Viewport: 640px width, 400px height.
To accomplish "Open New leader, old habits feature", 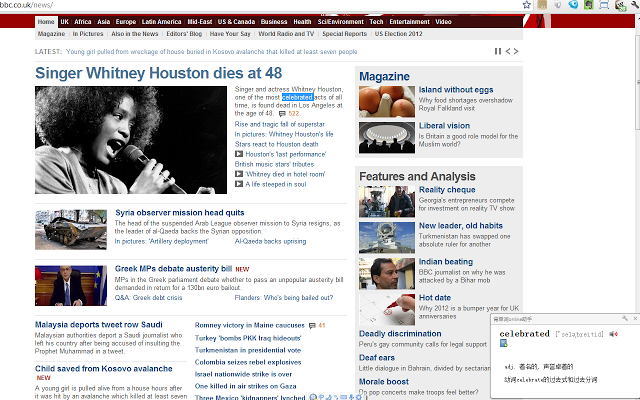I will coord(461,226).
